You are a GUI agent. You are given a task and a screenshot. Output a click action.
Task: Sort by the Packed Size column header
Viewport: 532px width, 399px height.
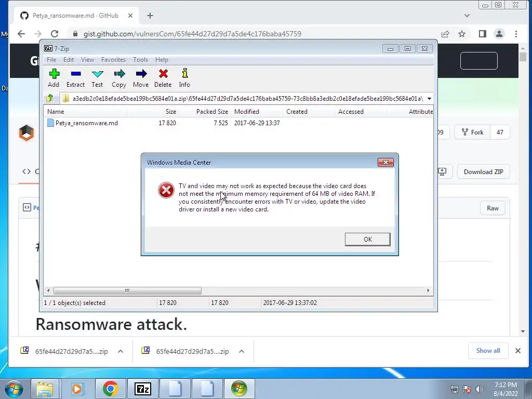pyautogui.click(x=205, y=112)
